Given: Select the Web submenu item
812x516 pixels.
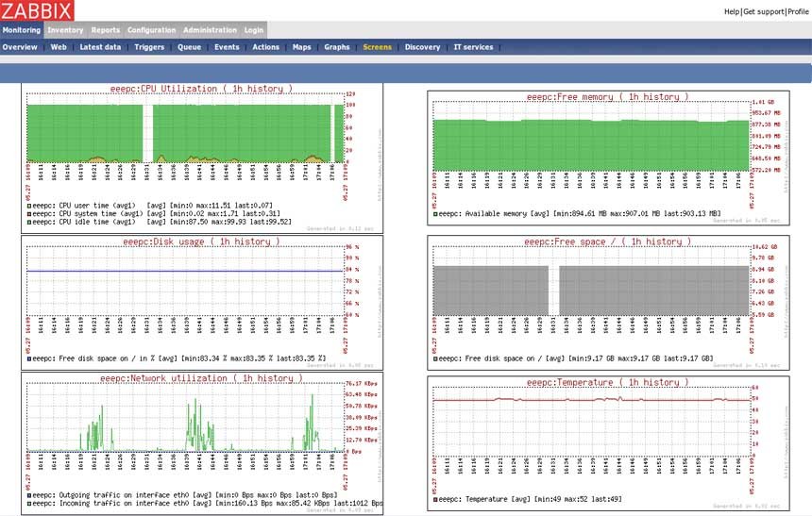Looking at the screenshot, I should [59, 47].
